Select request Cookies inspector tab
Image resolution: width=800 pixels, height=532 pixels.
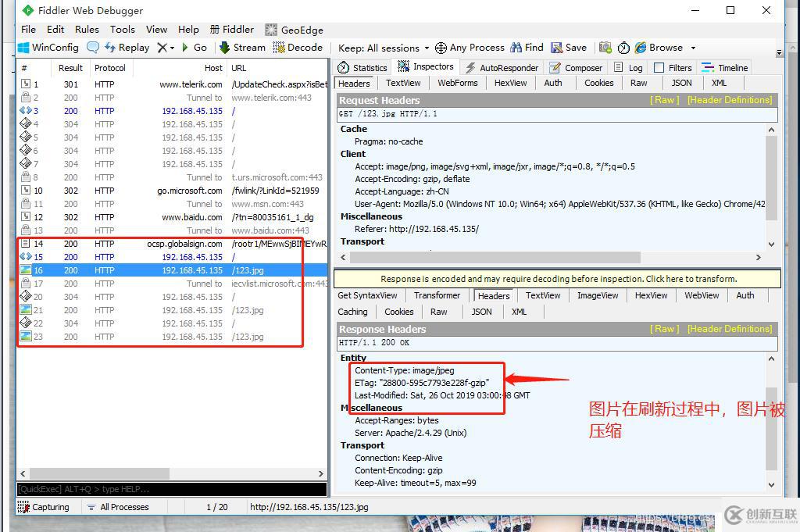[599, 83]
